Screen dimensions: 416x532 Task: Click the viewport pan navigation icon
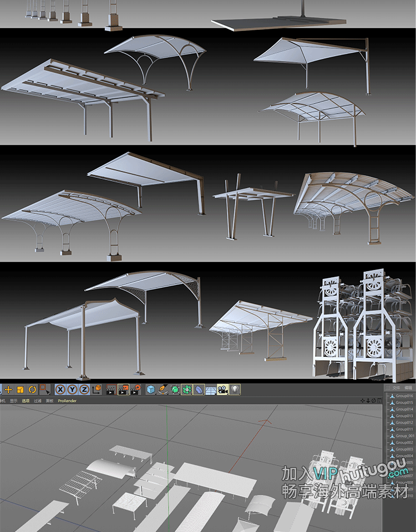(x=364, y=400)
